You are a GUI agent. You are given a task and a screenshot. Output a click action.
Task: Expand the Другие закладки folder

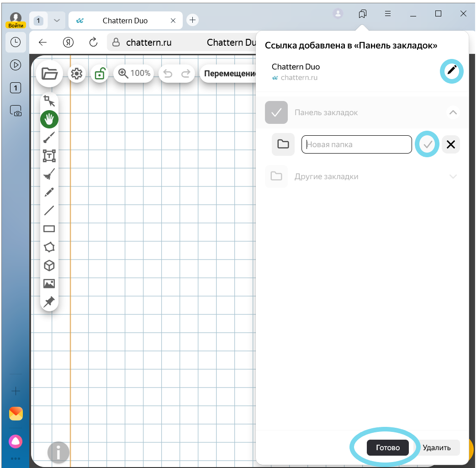[453, 176]
